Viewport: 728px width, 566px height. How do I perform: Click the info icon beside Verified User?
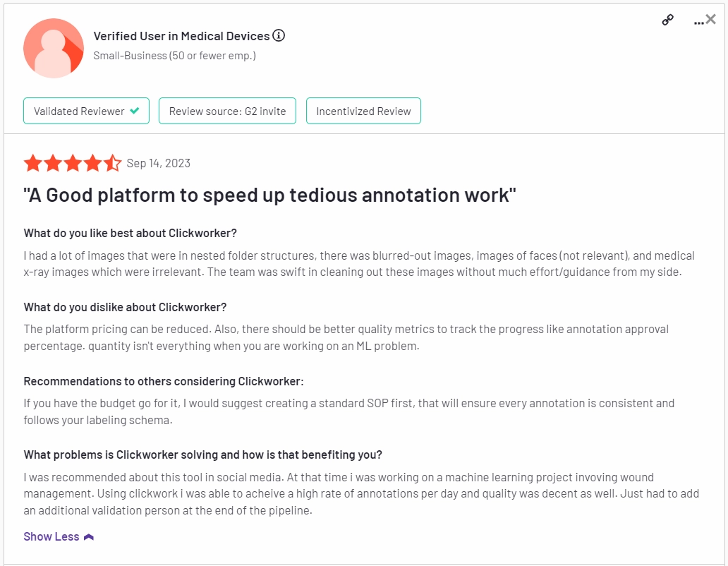[279, 36]
